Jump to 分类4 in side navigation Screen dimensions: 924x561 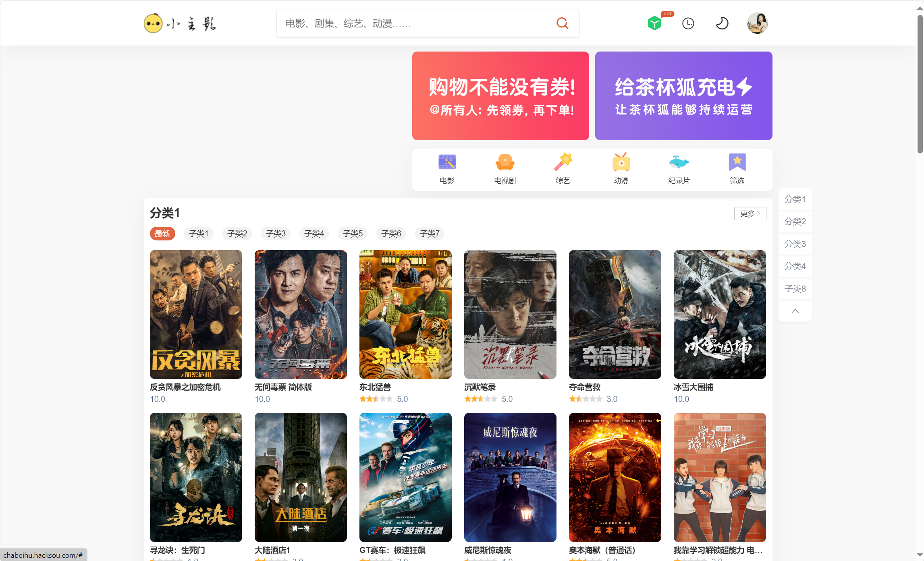[x=795, y=266]
